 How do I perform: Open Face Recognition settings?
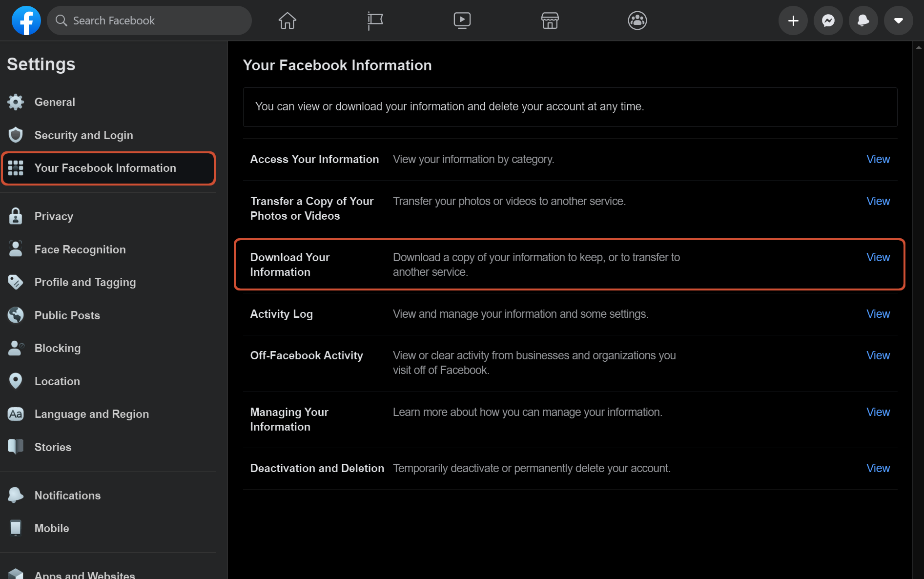coord(80,249)
